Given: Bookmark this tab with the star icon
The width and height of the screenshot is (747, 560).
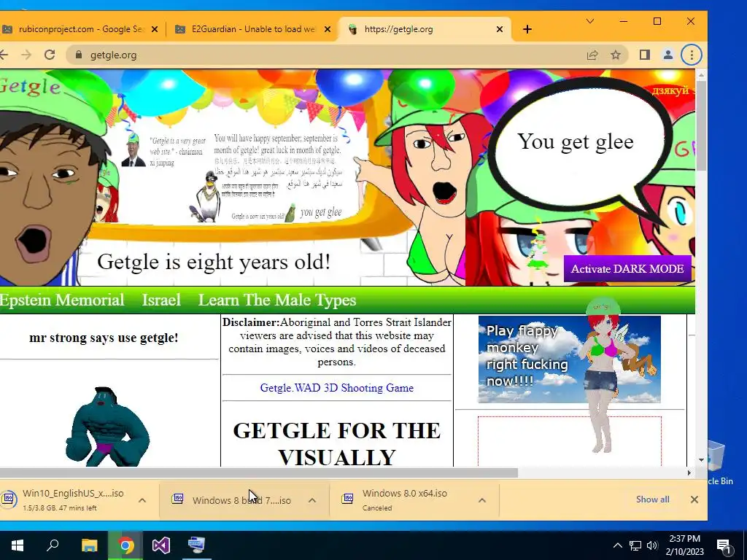Looking at the screenshot, I should point(616,55).
